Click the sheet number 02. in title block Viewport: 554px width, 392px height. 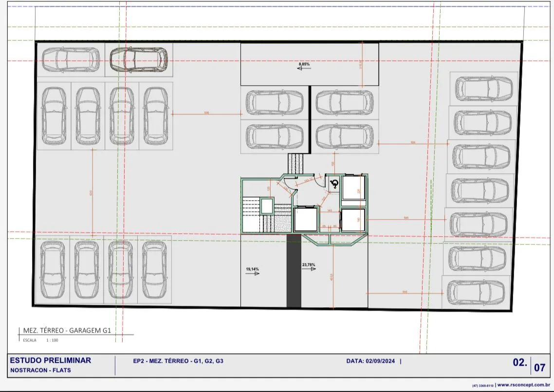[520, 363]
